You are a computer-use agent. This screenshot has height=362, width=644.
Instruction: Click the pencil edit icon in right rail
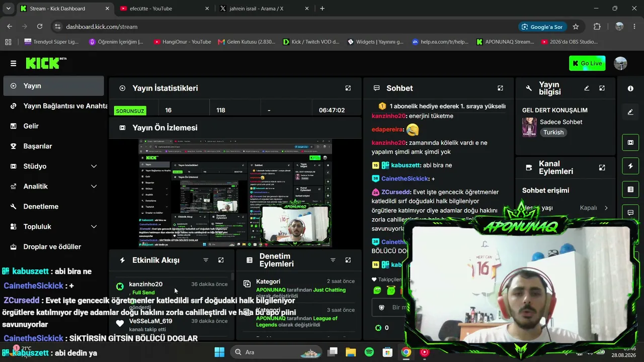coord(630,112)
